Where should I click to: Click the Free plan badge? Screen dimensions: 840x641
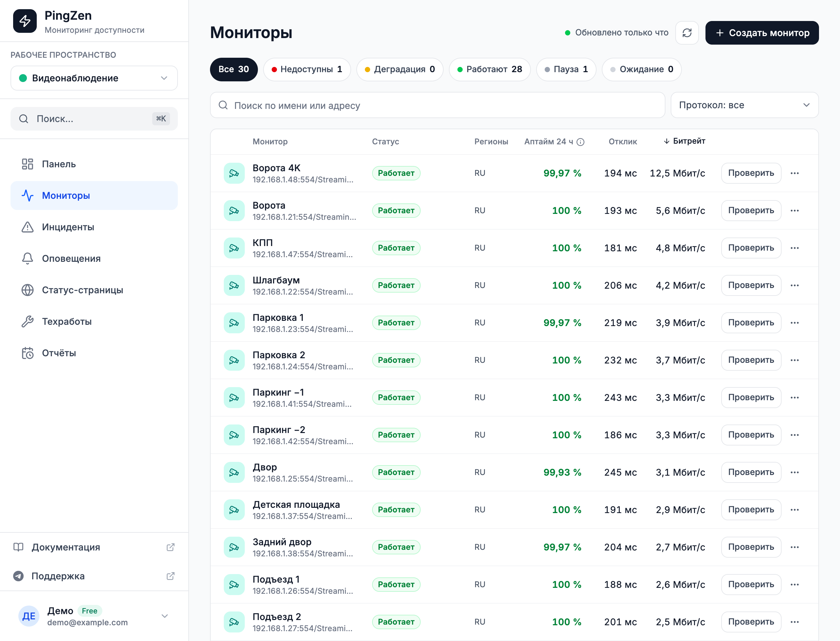(x=90, y=611)
